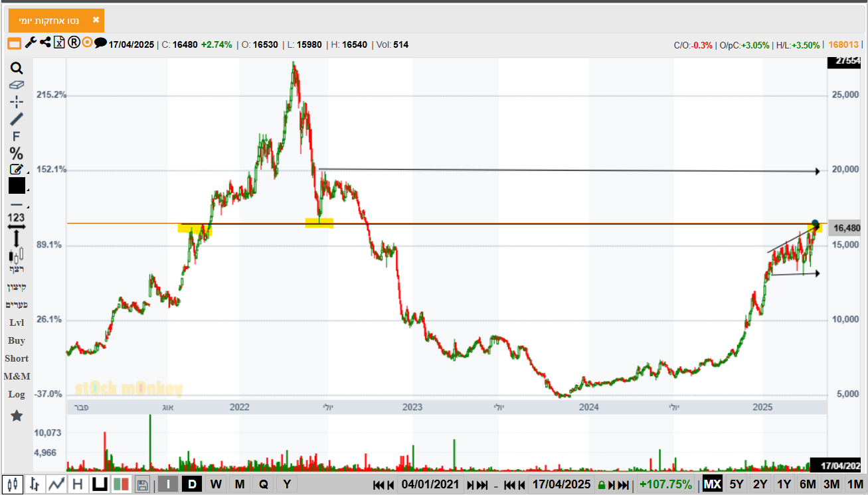Click the +107.75% range change value

pyautogui.click(x=665, y=484)
